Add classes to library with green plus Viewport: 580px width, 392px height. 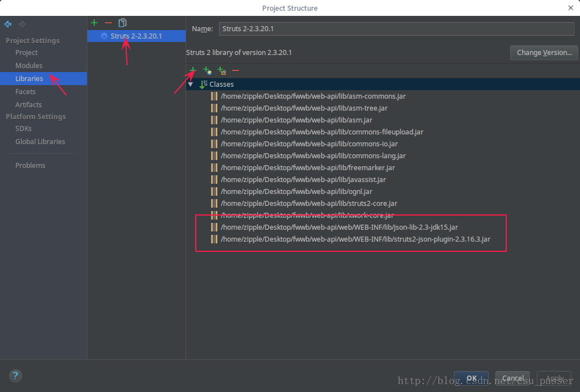coord(192,70)
